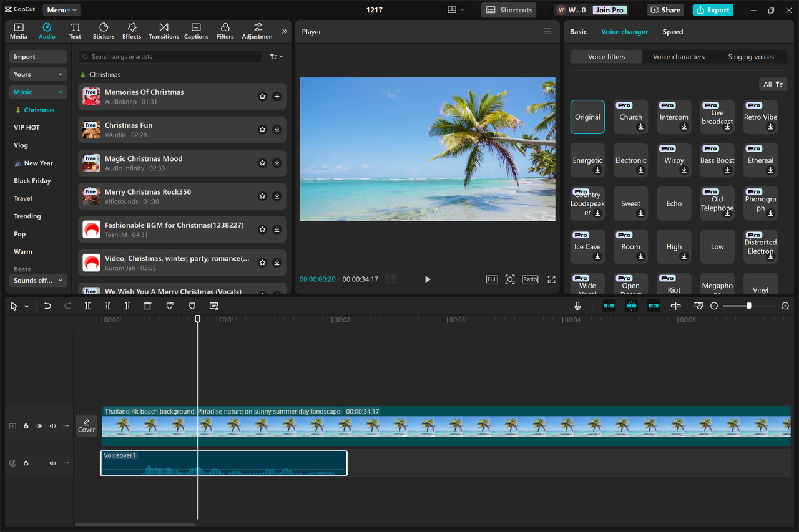Open the Player panel menu
The height and width of the screenshot is (532, 799).
(x=547, y=32)
